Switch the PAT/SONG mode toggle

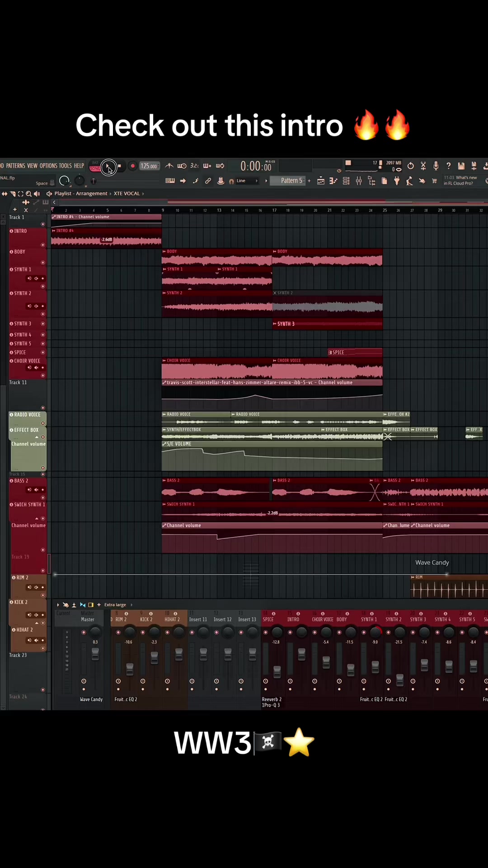point(95,166)
